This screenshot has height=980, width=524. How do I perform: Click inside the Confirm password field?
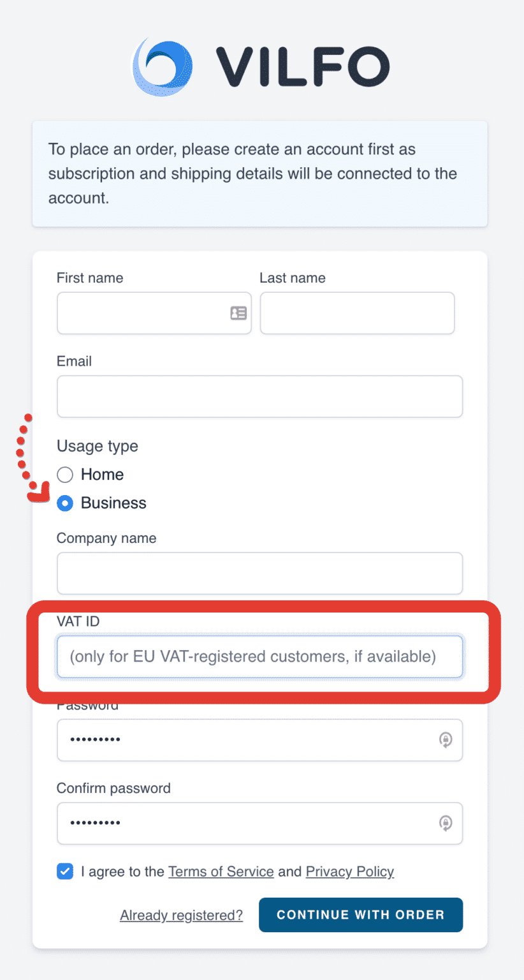(x=259, y=823)
